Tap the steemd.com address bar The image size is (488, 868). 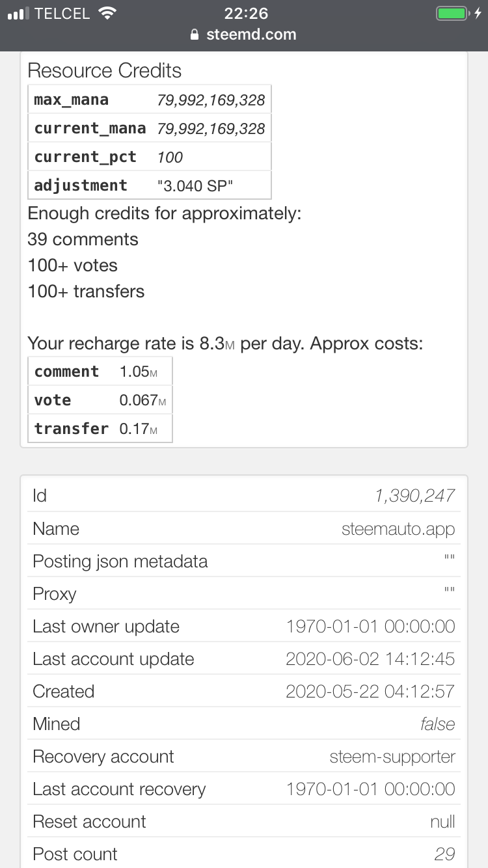pos(243,34)
